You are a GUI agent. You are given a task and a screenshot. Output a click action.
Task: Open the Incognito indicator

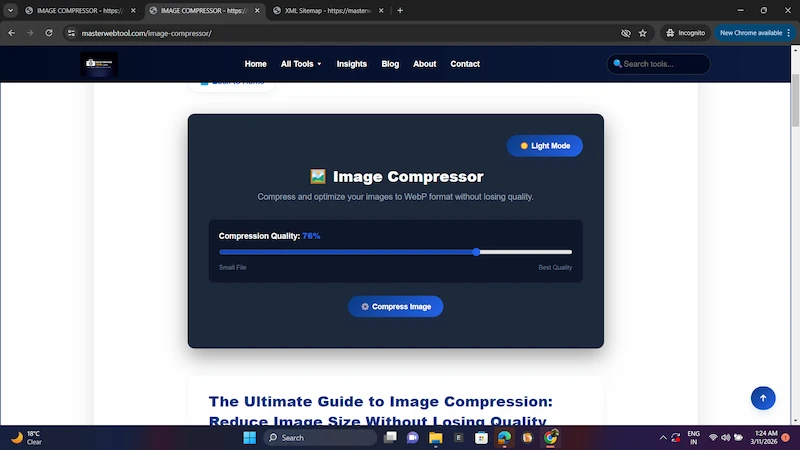[686, 33]
